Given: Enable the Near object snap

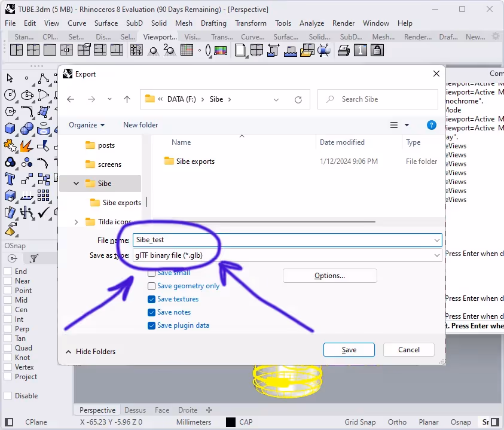Looking at the screenshot, I should pyautogui.click(x=8, y=281).
